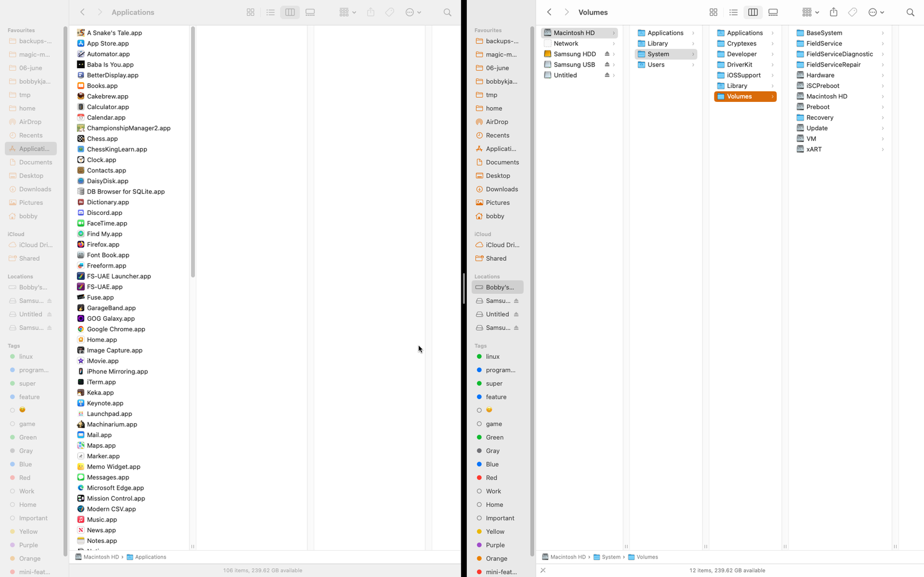924x577 pixels.
Task: Click the forward navigation arrow in left window
Action: 100,12
